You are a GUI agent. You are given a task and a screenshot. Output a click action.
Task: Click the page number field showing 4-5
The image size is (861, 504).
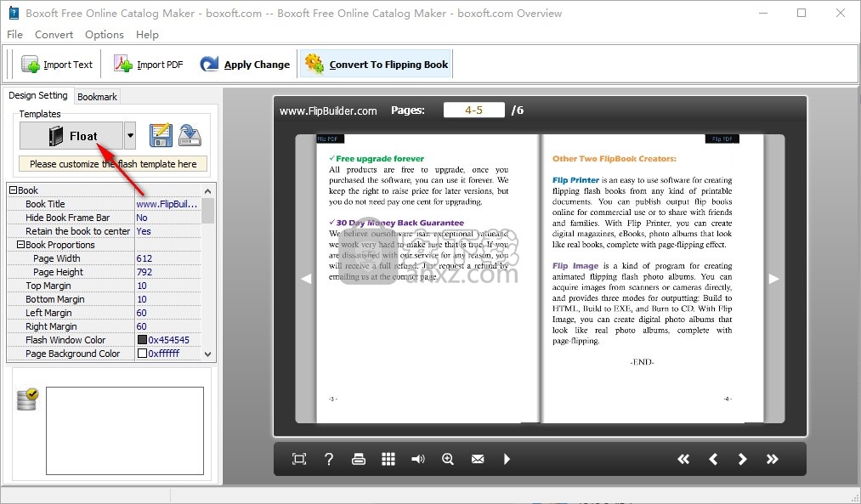(473, 110)
